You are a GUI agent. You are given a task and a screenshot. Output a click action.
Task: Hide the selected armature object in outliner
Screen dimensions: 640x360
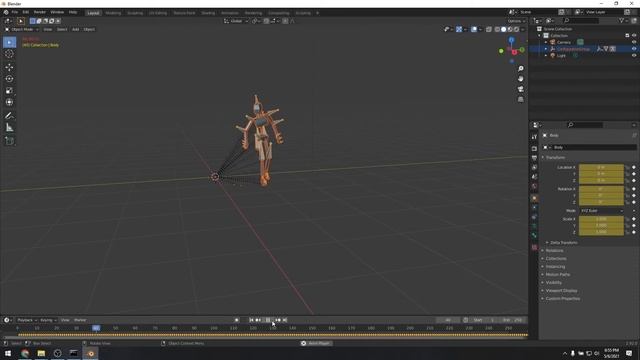[634, 49]
